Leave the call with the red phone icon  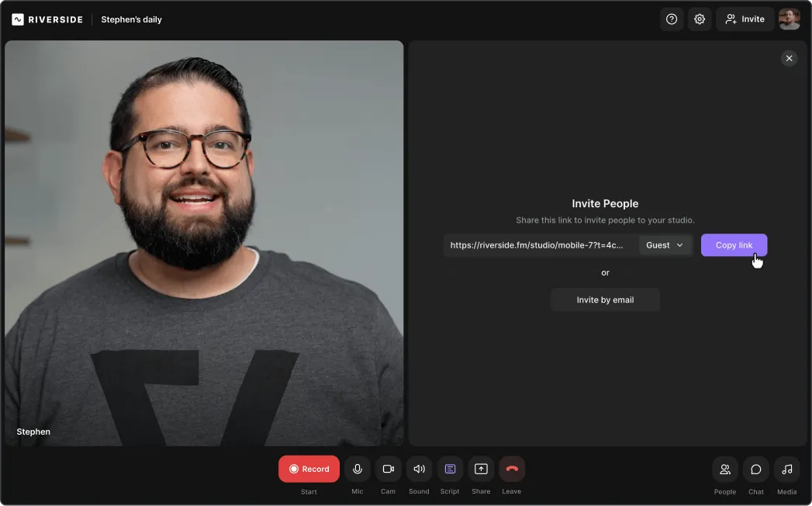click(512, 469)
